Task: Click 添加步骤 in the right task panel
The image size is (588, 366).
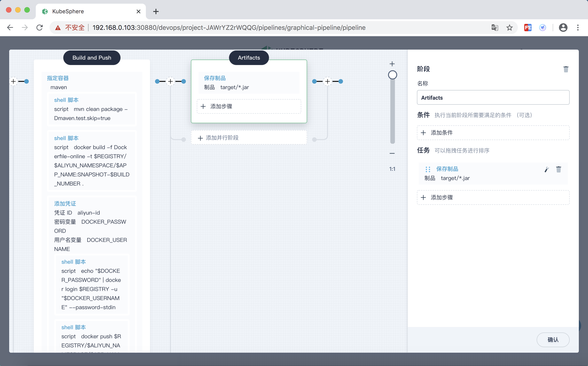Action: (493, 197)
